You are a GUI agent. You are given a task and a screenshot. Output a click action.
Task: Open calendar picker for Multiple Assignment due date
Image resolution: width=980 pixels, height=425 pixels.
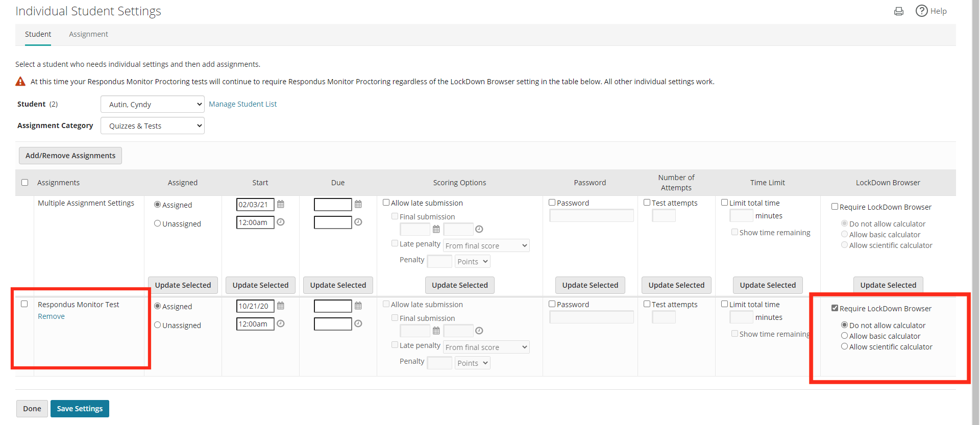pos(358,204)
